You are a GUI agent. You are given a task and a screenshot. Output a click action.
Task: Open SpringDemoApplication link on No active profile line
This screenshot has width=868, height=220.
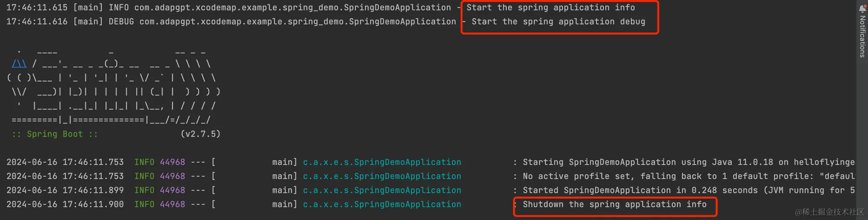pyautogui.click(x=382, y=176)
